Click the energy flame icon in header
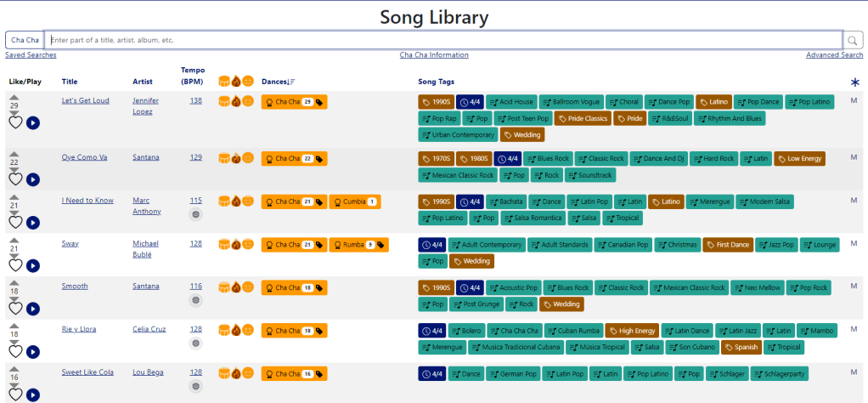This screenshot has width=868, height=403. coord(236,82)
